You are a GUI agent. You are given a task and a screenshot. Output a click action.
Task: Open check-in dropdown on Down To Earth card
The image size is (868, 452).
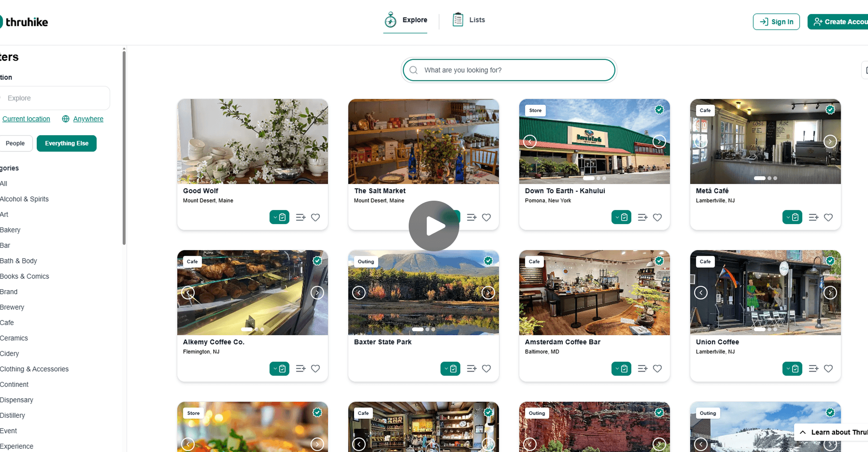(621, 217)
